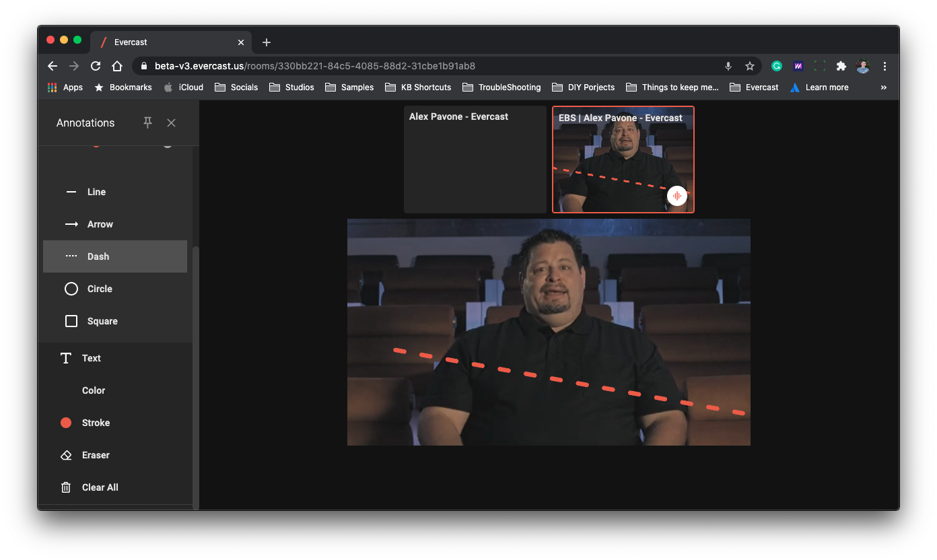
Task: Show more bookmarks with the chevron
Action: pos(884,87)
